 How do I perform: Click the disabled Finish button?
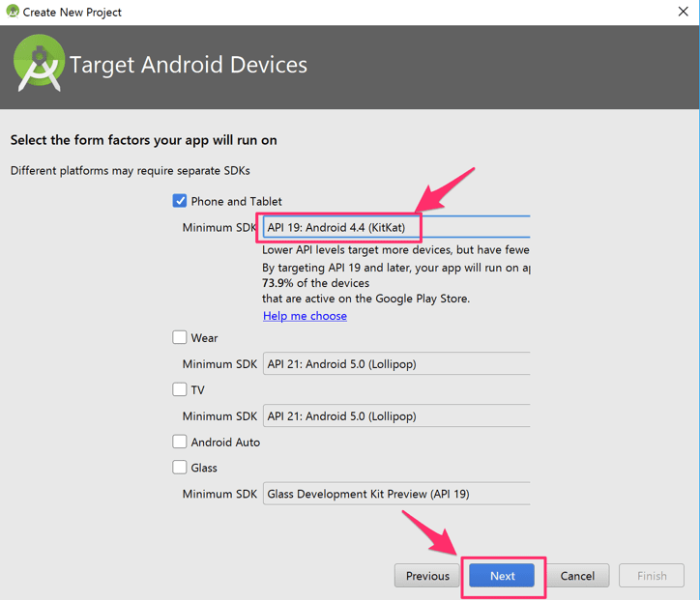click(x=652, y=576)
